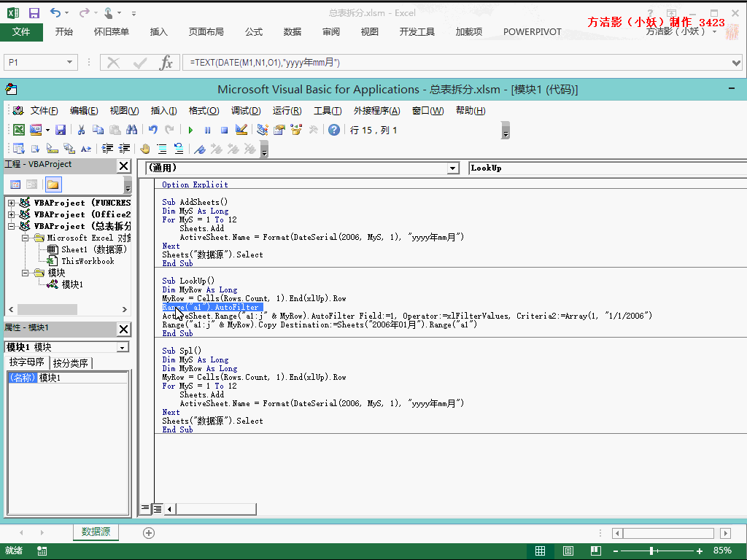The height and width of the screenshot is (560, 747).
Task: Click Excel 文件 tab
Action: pyautogui.click(x=21, y=32)
